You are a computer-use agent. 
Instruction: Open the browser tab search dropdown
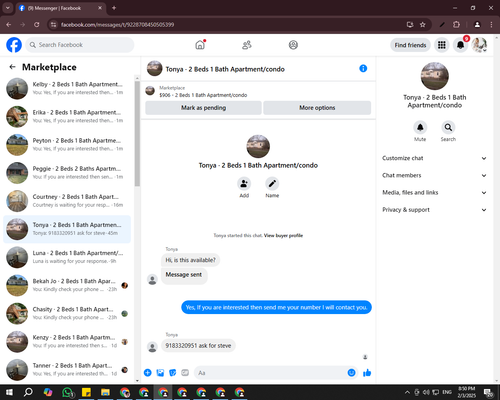pos(7,8)
